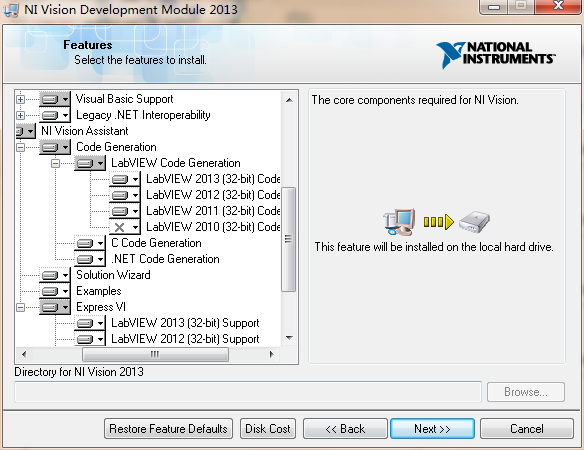This screenshot has width=584, height=450.
Task: Open drive icon next to C Code Generation
Action: [90, 243]
